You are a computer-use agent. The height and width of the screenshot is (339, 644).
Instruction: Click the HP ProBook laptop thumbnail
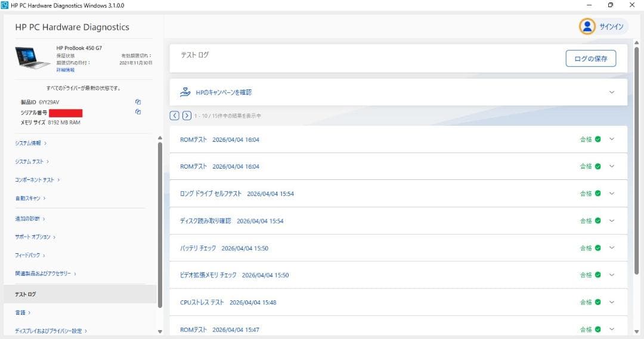(33, 57)
